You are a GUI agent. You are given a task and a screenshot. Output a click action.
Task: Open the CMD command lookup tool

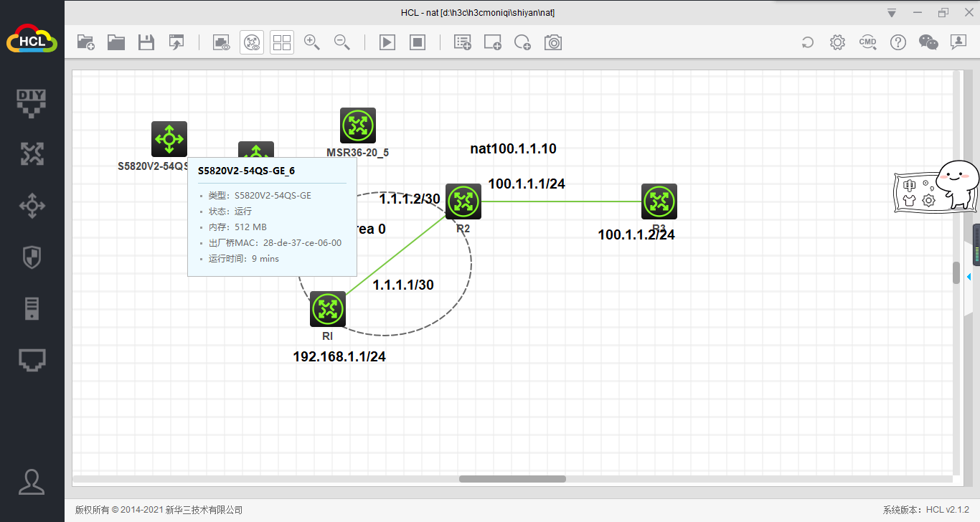[868, 42]
